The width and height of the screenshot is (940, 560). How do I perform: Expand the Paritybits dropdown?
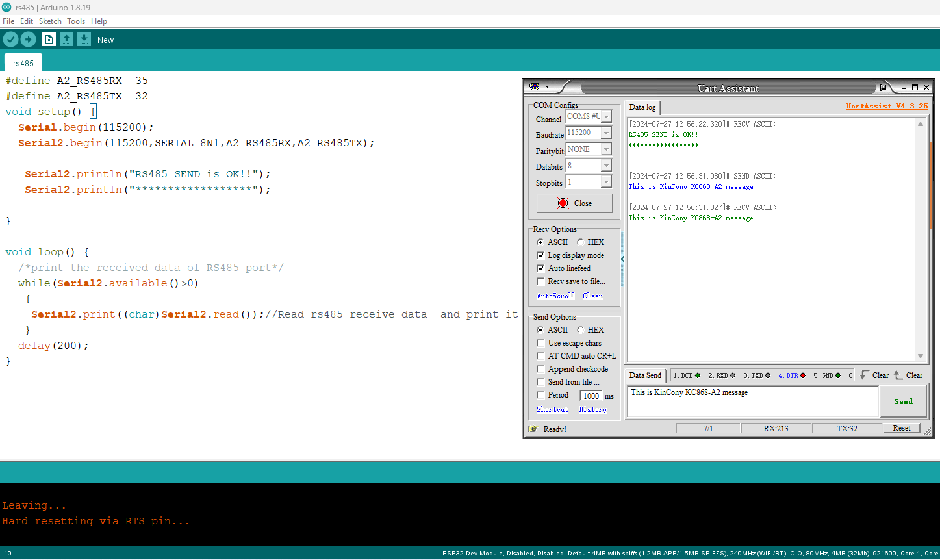pos(605,149)
